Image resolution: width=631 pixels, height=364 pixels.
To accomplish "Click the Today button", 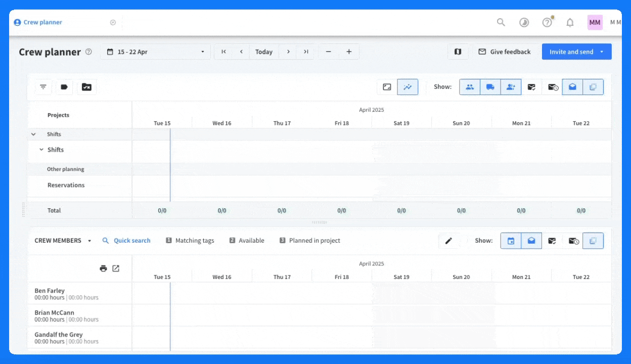I will coord(264,52).
